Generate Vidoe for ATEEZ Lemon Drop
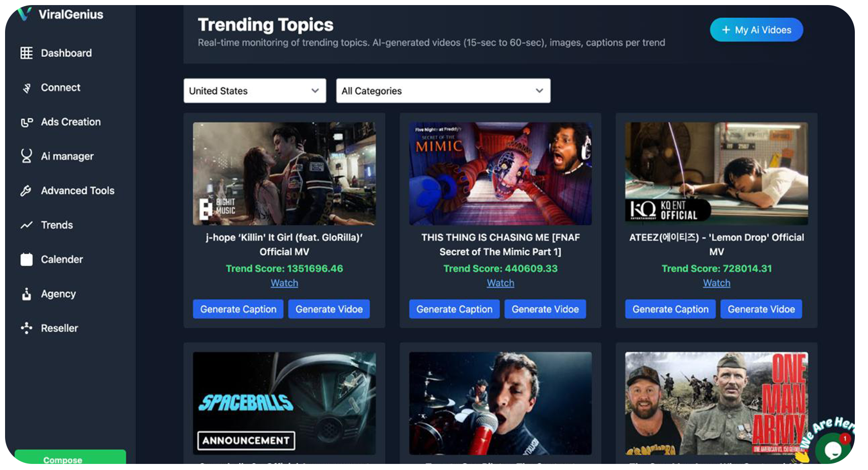This screenshot has height=470, width=868. pyautogui.click(x=761, y=309)
